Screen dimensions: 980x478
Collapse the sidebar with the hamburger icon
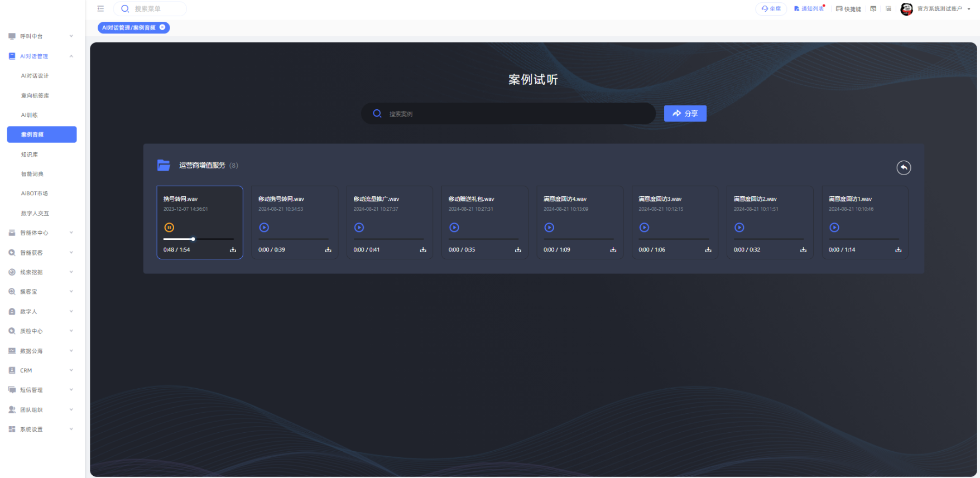[100, 9]
